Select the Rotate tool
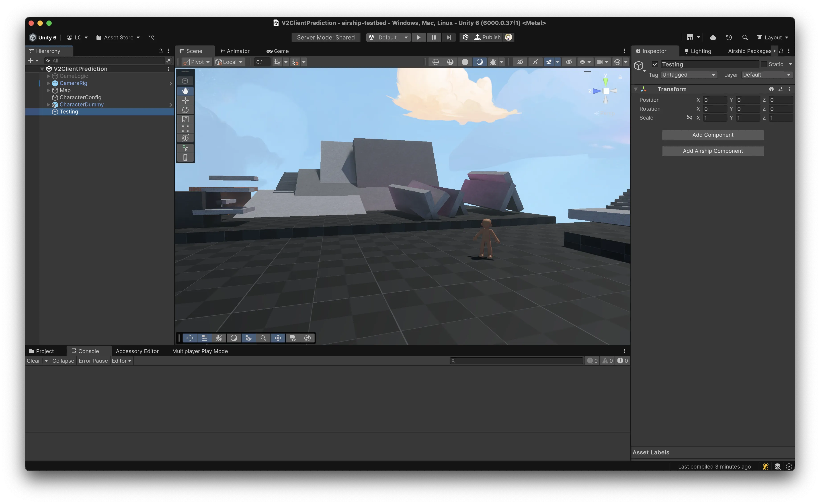The width and height of the screenshot is (820, 504). (x=185, y=110)
